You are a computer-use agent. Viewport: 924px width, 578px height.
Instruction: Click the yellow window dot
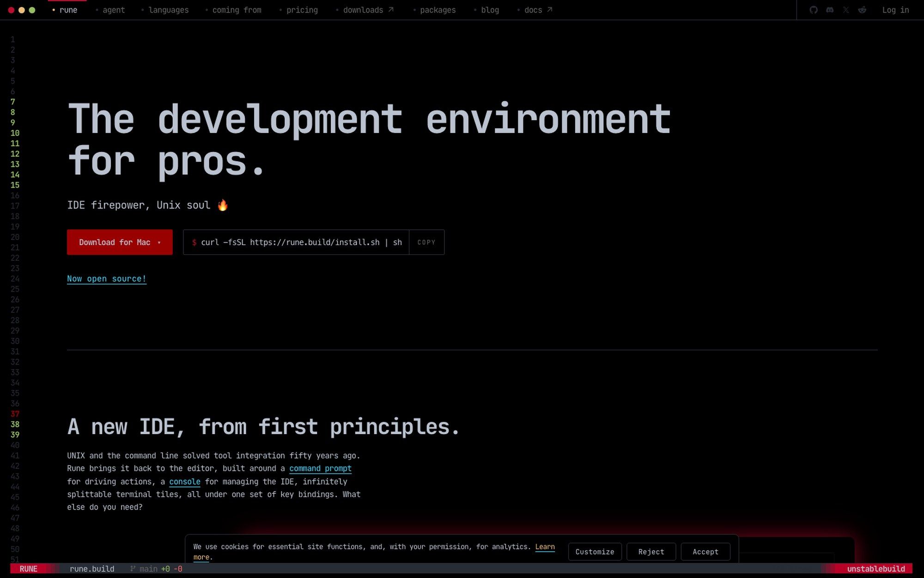(x=21, y=10)
